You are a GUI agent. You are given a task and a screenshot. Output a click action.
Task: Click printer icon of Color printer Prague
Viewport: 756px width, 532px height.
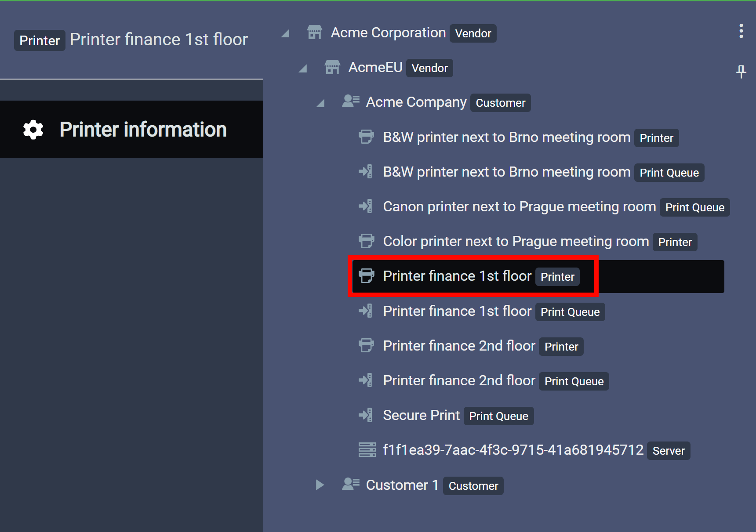click(366, 241)
